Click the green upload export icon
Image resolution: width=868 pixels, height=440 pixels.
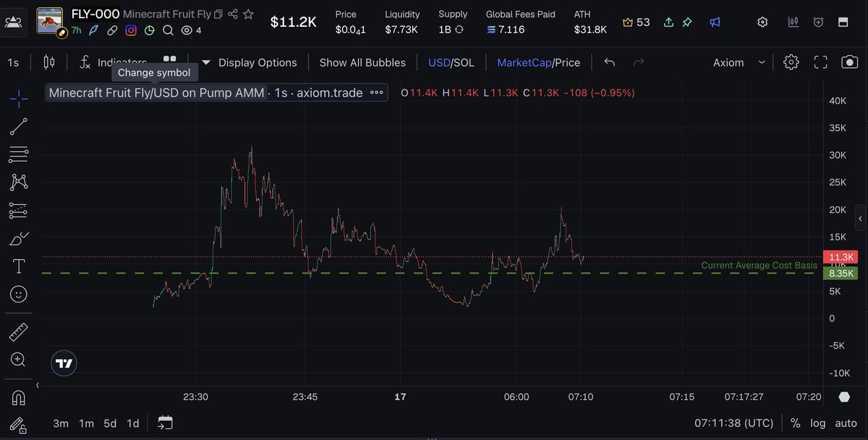tap(668, 22)
